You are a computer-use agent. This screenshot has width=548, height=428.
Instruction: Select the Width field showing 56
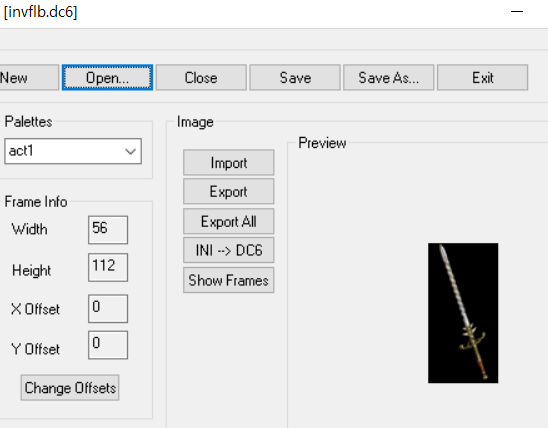(x=108, y=230)
